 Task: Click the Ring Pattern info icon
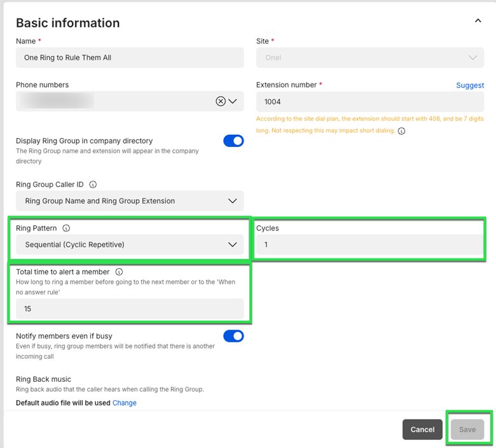67,228
